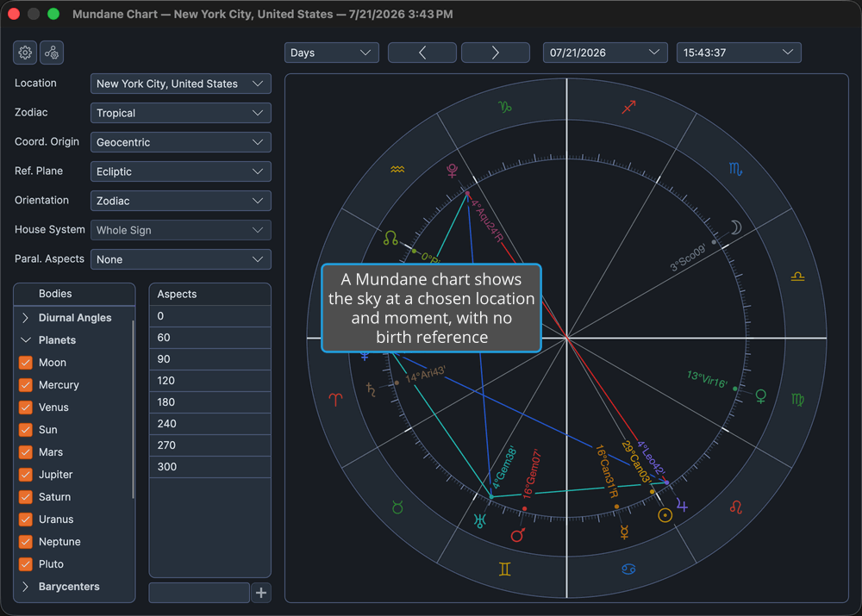This screenshot has height=616, width=862.
Task: Open the Location dropdown
Action: (x=180, y=84)
